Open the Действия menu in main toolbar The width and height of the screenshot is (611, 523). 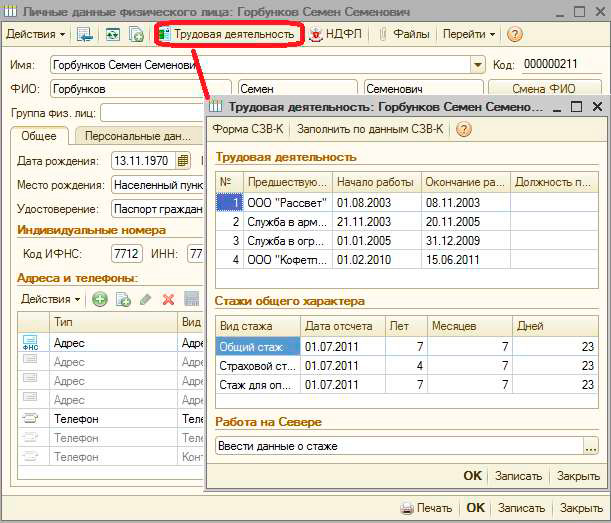[x=35, y=34]
